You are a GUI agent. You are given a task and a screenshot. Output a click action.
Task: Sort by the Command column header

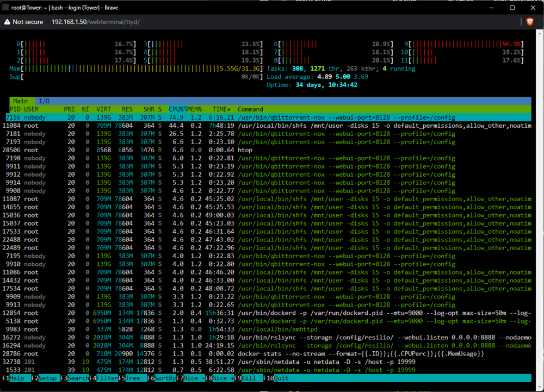point(250,109)
